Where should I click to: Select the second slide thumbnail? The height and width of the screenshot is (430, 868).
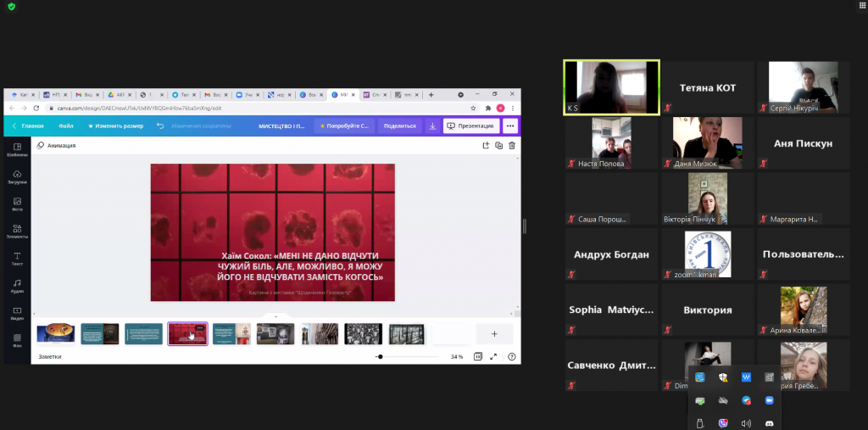pyautogui.click(x=100, y=333)
